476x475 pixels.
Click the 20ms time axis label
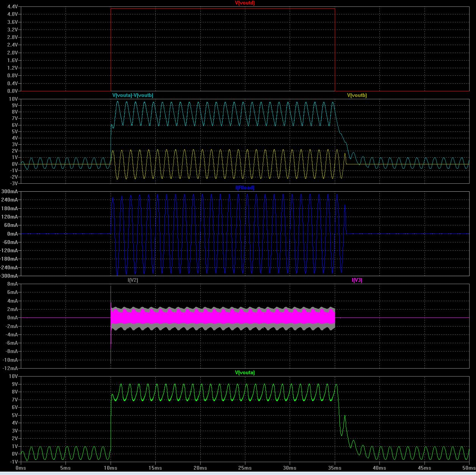point(200,468)
